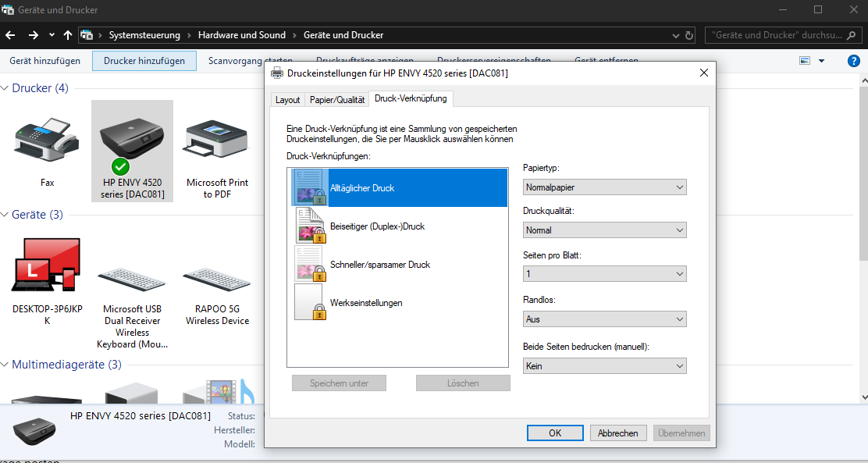Viewport: 868px width, 463px height.
Task: Select the Druck-Verknüpfung tab
Action: pos(411,98)
